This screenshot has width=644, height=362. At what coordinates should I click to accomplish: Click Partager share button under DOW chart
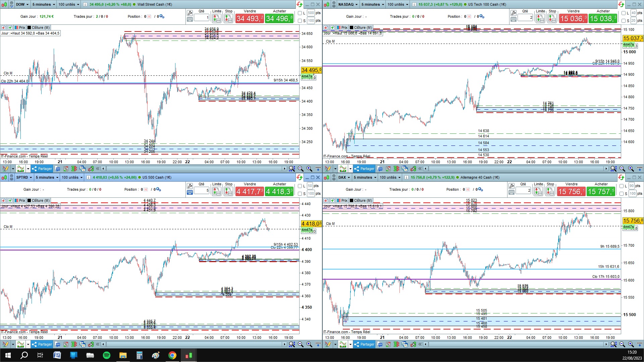[x=42, y=169]
